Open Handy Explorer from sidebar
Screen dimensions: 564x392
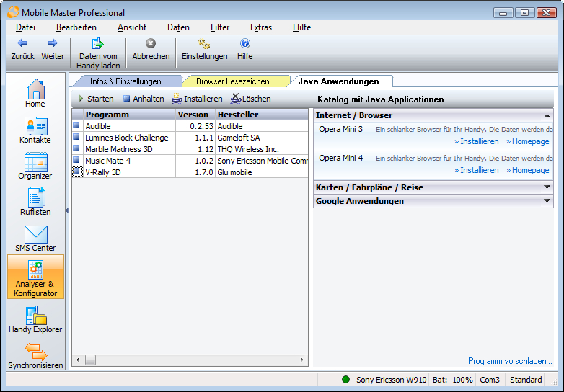coord(35,320)
